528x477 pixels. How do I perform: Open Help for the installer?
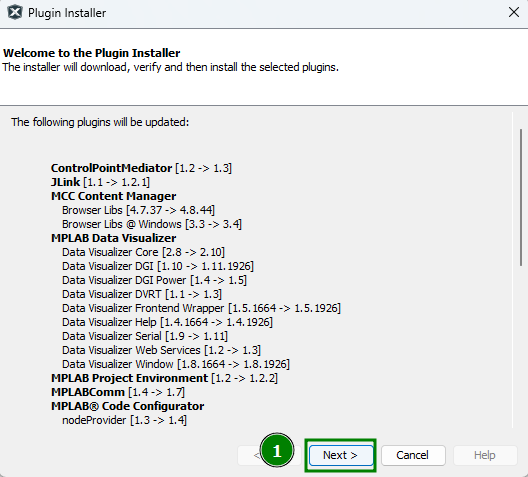pos(485,455)
